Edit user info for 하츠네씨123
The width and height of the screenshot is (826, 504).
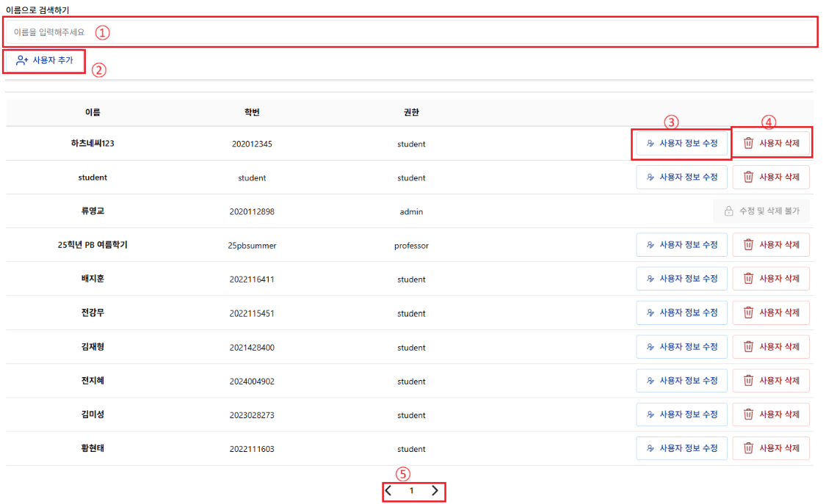pos(681,143)
